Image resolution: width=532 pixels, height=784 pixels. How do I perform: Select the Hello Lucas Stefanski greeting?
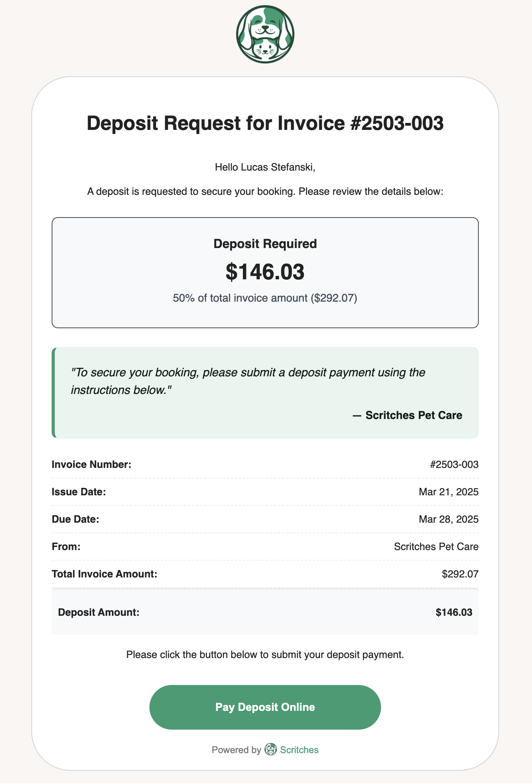(265, 167)
